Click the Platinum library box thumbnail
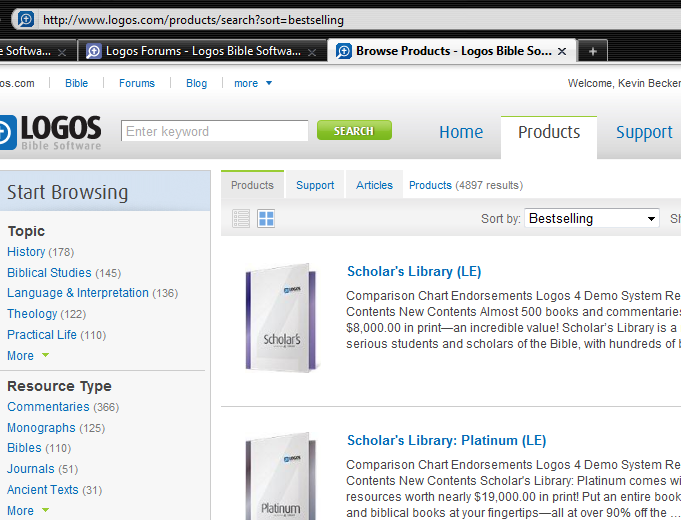Viewport: 681px width, 520px height. (281, 476)
